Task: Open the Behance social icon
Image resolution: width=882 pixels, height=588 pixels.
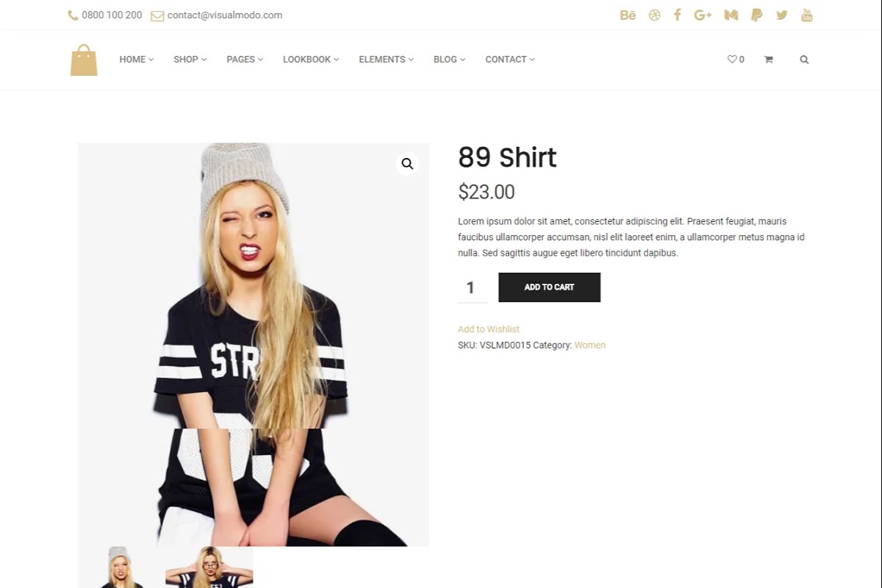Action: pos(628,15)
